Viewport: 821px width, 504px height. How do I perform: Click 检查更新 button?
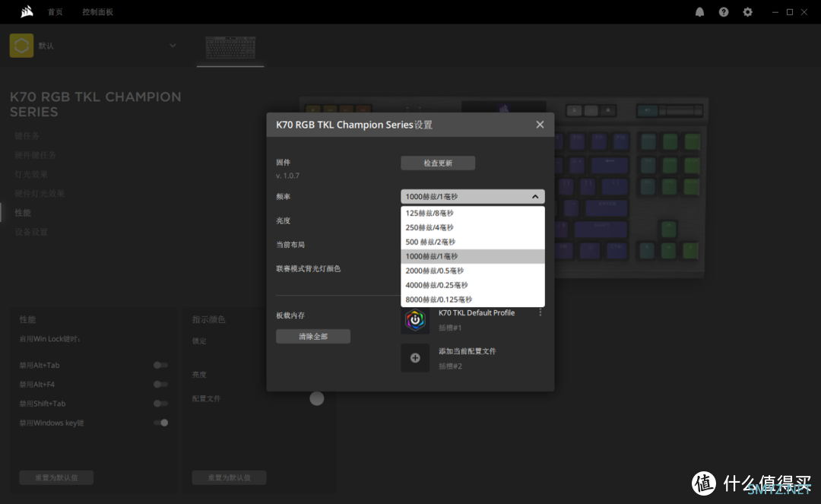pos(438,163)
